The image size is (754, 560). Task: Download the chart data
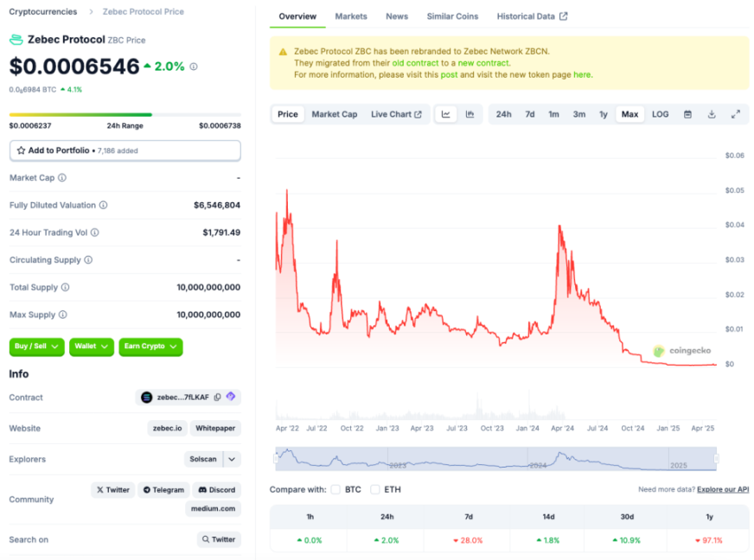(712, 114)
